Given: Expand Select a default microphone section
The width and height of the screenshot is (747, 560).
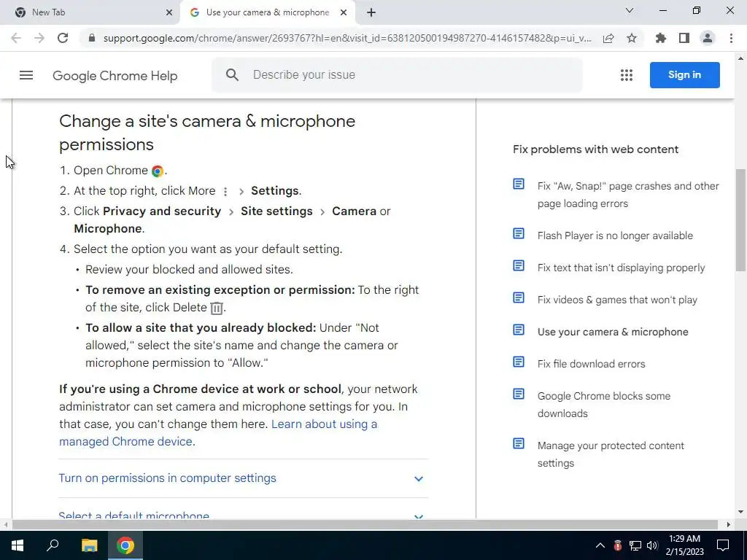Looking at the screenshot, I should point(134,515).
